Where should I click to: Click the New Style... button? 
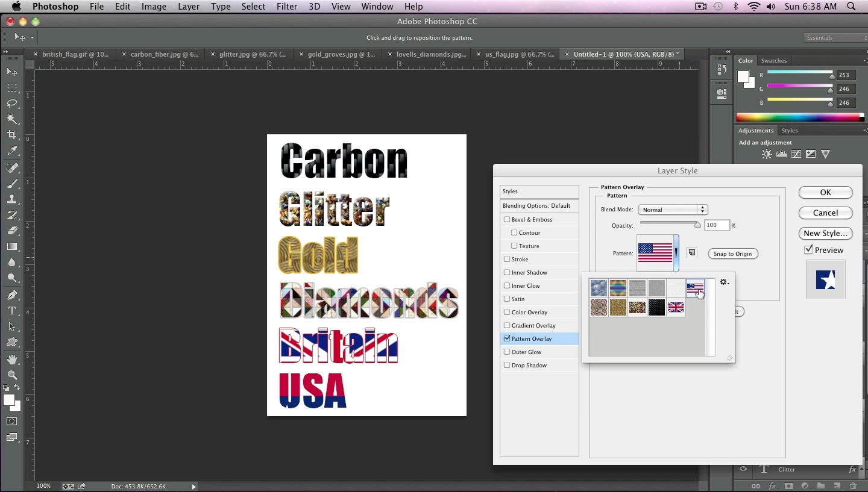click(825, 233)
